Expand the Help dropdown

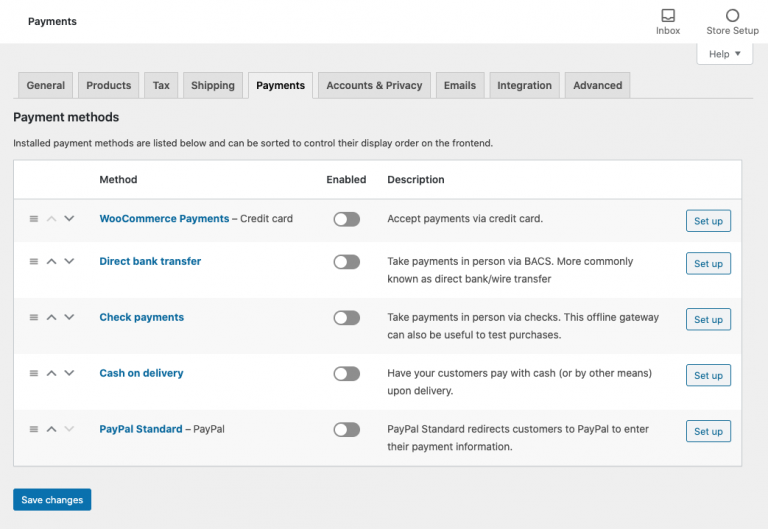tap(724, 54)
